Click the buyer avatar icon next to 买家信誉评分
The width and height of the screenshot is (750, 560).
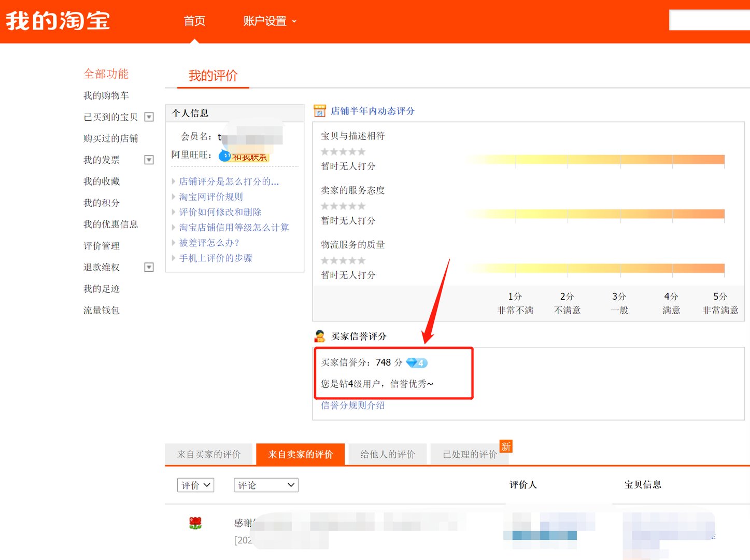tap(319, 335)
